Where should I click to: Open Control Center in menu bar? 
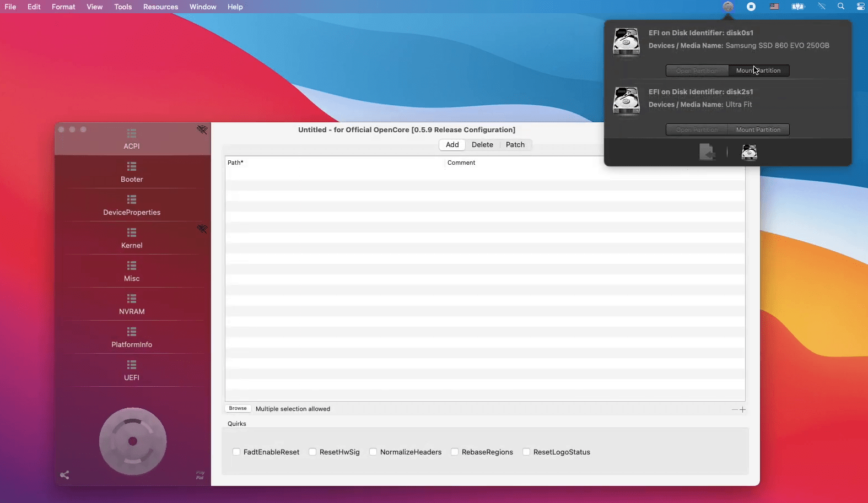click(x=860, y=7)
